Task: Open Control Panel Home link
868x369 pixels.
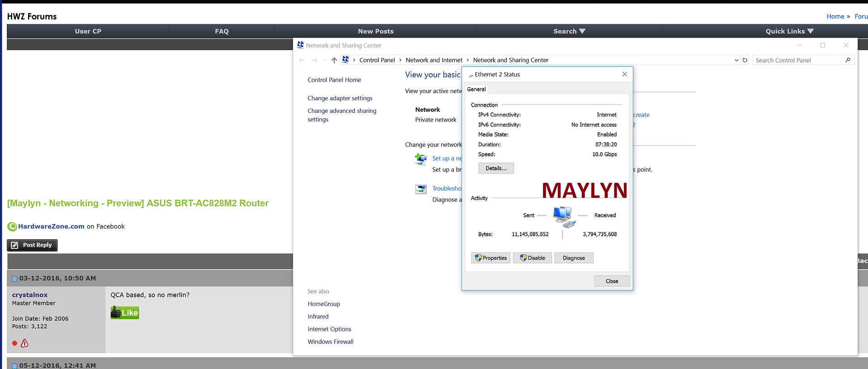Action: coord(334,80)
